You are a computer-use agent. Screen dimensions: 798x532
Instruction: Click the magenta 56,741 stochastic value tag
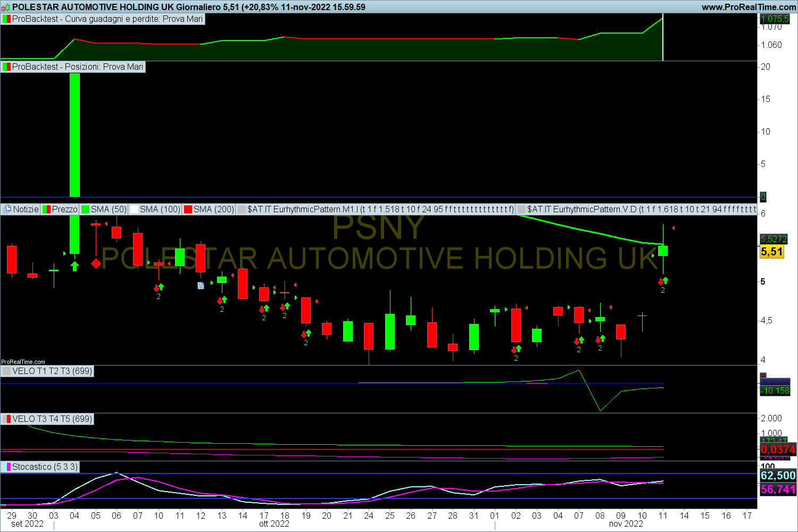coord(778,489)
